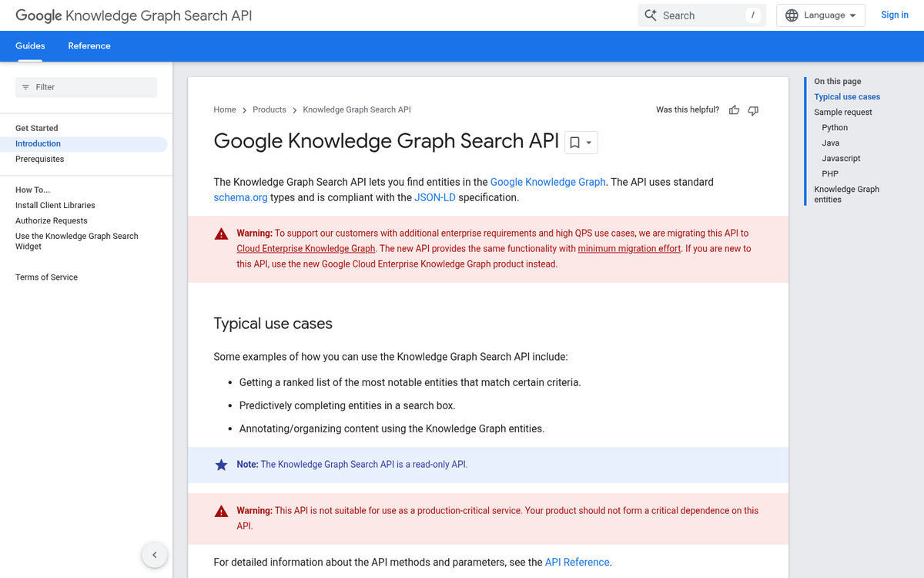Click the 'Get Started' sidebar heading
Image resolution: width=924 pixels, height=578 pixels.
point(36,128)
